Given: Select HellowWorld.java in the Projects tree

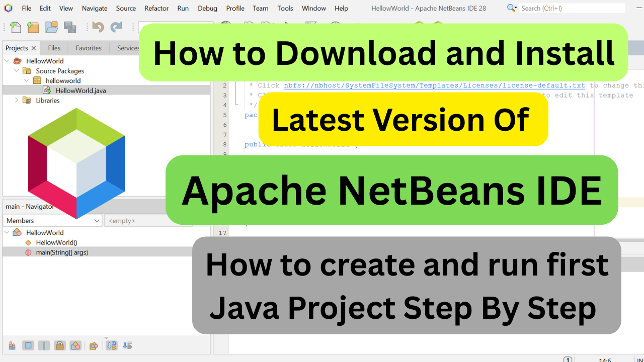Looking at the screenshot, I should coord(80,90).
